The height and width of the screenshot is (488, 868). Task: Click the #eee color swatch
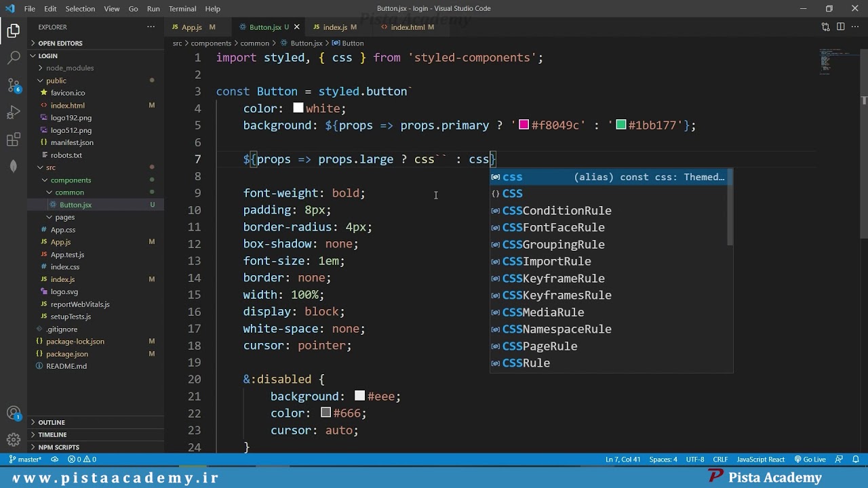point(359,396)
